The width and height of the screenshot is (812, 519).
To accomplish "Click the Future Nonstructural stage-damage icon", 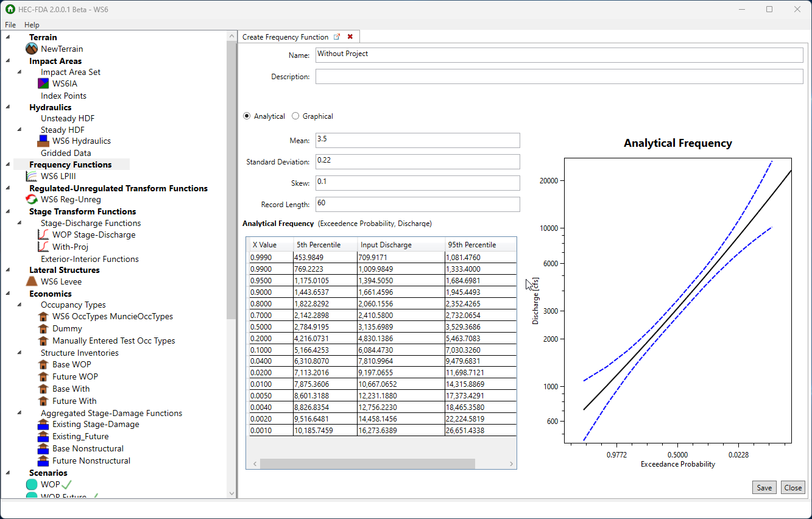I will [43, 461].
